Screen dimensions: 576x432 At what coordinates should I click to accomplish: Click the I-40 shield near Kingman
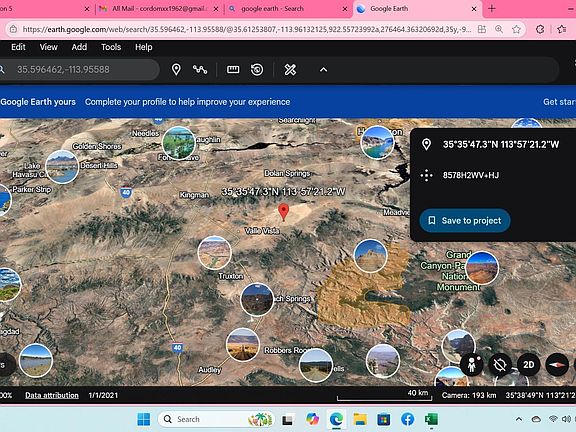point(126,192)
